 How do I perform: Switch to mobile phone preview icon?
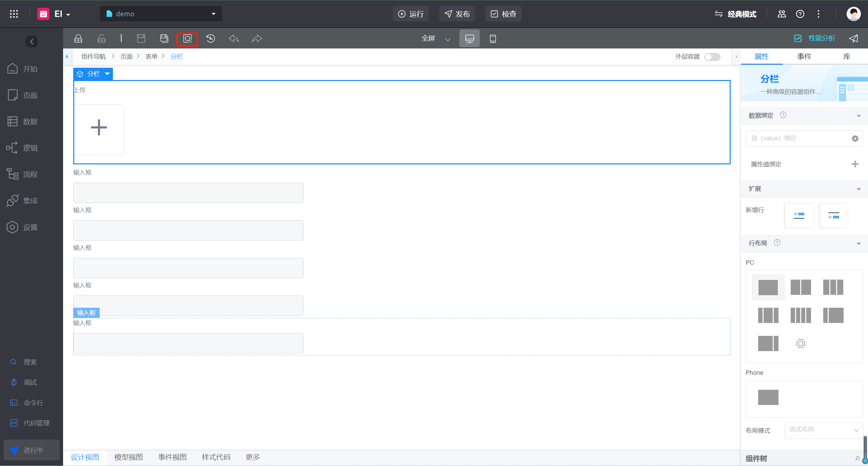tap(493, 39)
